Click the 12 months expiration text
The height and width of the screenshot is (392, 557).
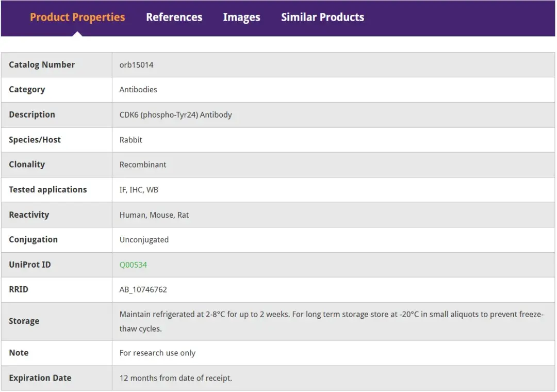[175, 378]
